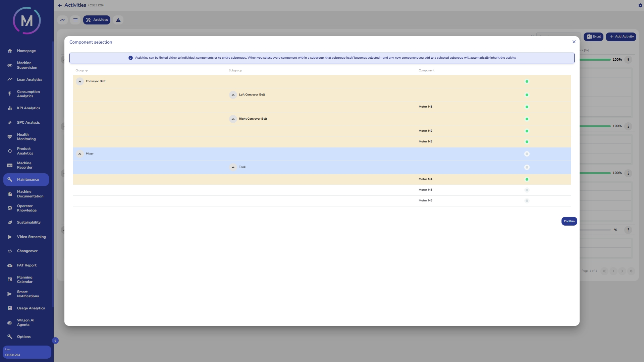Deselect the Motor M1 component indicator
Viewport: 644px width, 362px height.
(x=527, y=107)
